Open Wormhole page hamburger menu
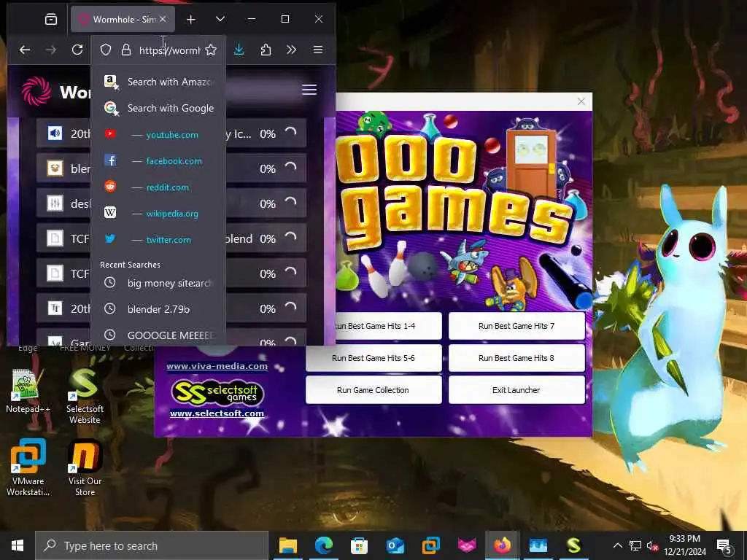Viewport: 747px width, 560px height. coord(309,90)
